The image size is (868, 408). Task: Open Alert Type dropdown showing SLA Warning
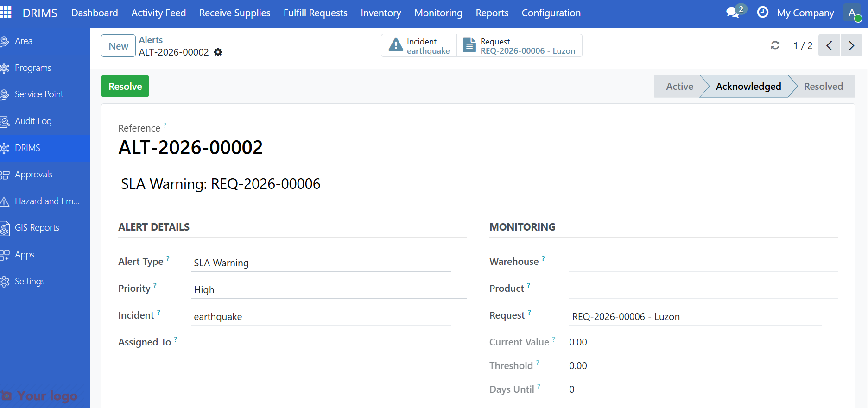(321, 263)
